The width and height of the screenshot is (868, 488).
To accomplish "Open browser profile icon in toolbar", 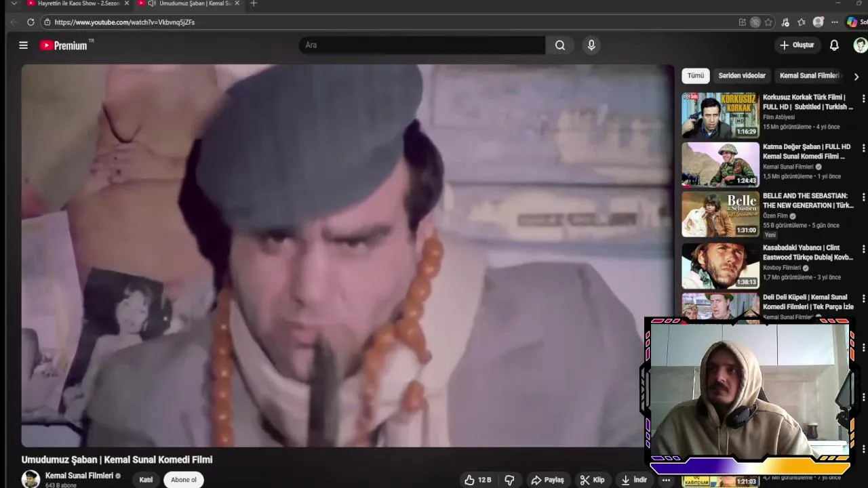I will coord(818,22).
